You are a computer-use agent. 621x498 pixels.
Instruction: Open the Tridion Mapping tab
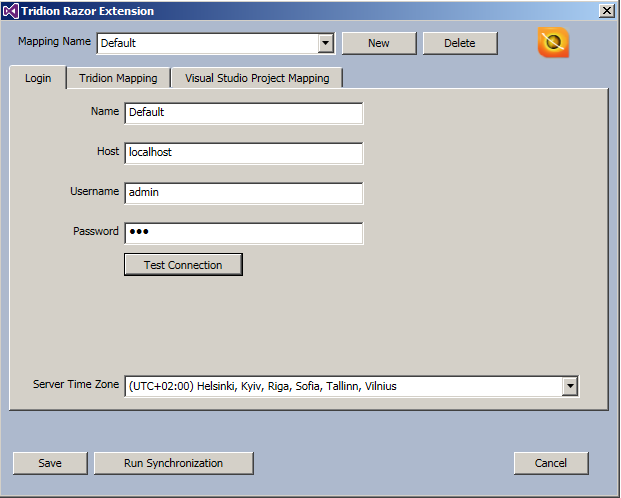point(118,78)
